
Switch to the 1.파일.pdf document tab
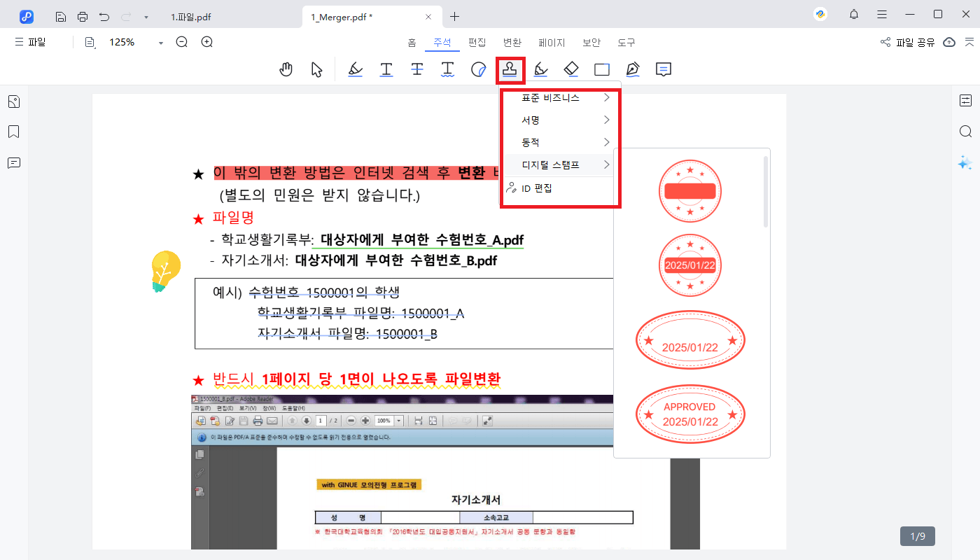[191, 16]
